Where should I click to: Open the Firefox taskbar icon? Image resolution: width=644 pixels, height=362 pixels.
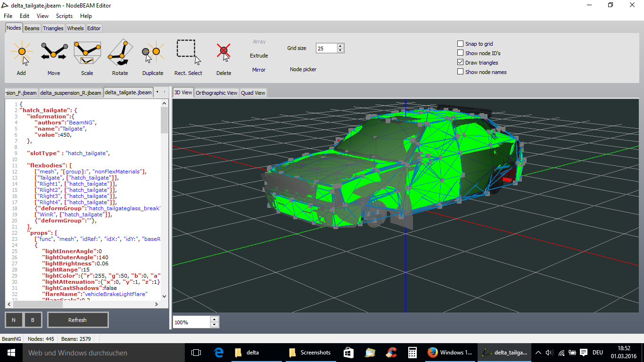pyautogui.click(x=432, y=353)
